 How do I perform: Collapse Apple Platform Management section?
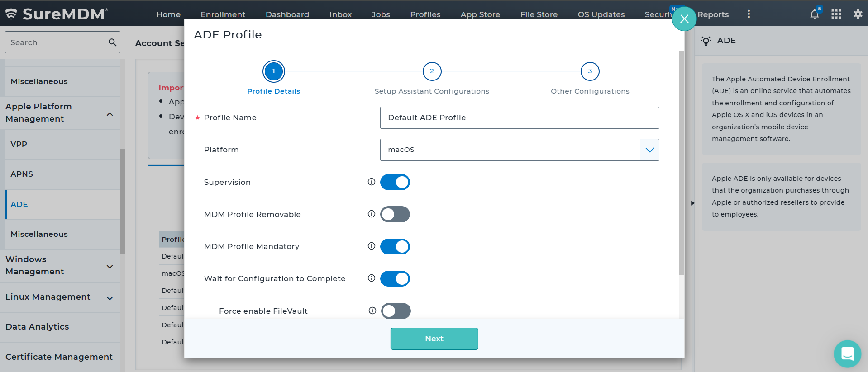click(110, 114)
